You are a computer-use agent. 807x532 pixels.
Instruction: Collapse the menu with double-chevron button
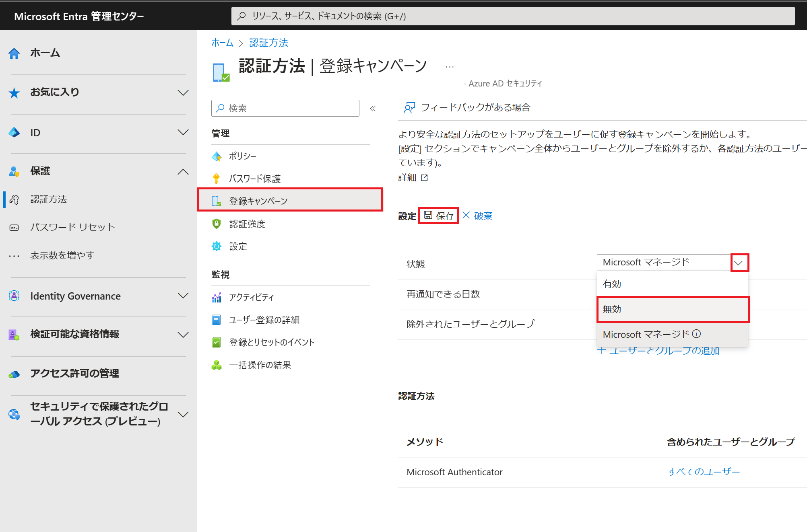pyautogui.click(x=373, y=109)
